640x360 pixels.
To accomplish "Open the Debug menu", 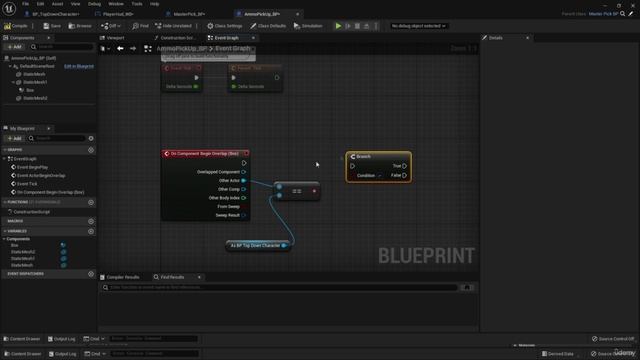I will pyautogui.click(x=94, y=4).
